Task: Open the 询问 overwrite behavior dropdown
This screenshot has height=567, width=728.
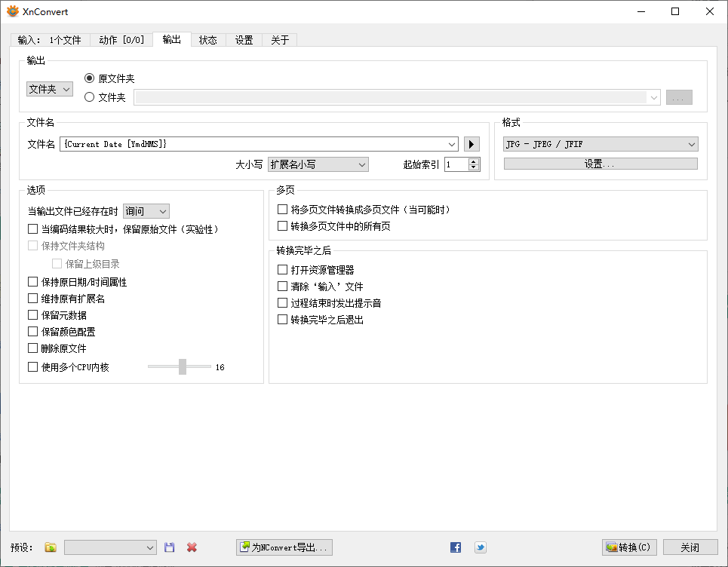Action: [x=146, y=211]
